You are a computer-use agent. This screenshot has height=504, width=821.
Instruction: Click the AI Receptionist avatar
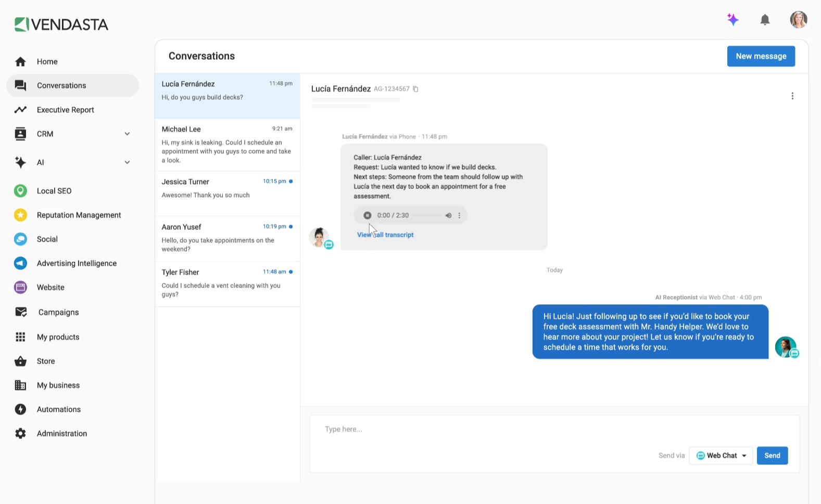point(786,347)
